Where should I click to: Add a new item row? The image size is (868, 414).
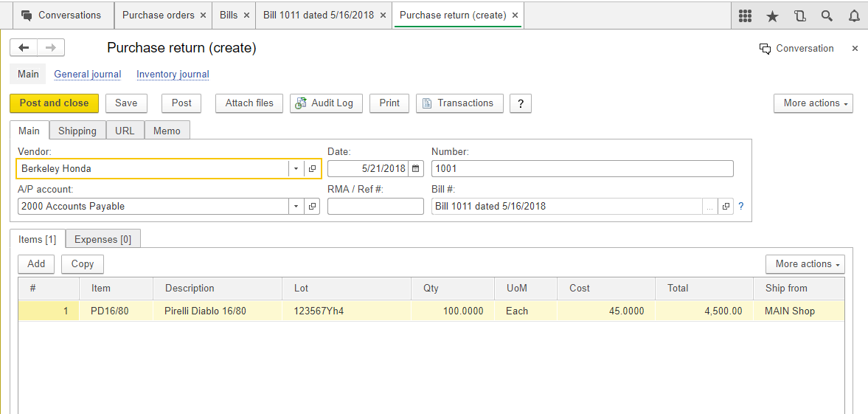click(x=36, y=263)
